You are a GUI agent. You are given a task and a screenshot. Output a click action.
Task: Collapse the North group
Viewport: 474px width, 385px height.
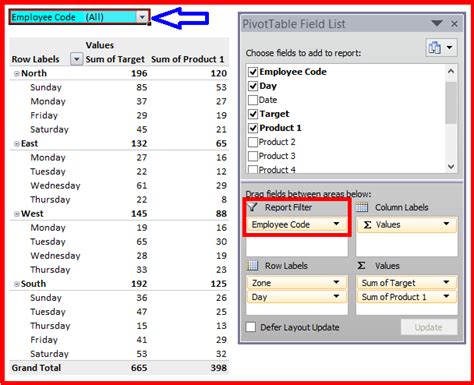pos(17,74)
